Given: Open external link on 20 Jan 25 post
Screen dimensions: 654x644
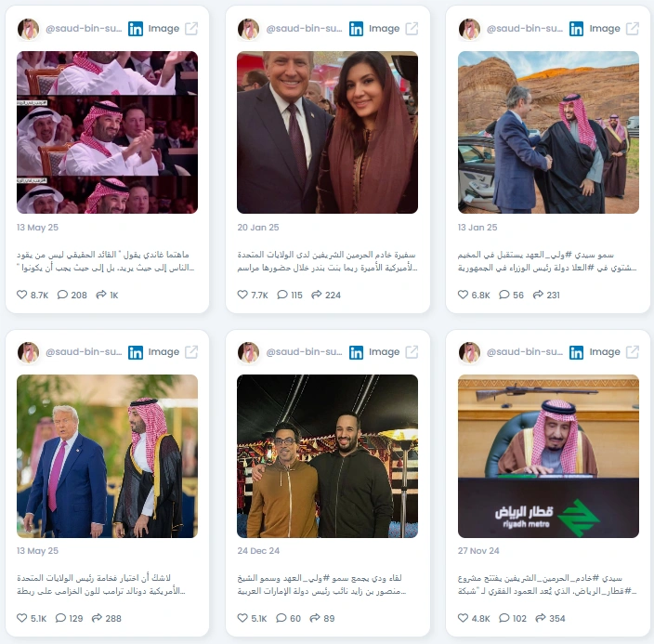Looking at the screenshot, I should pos(412,29).
